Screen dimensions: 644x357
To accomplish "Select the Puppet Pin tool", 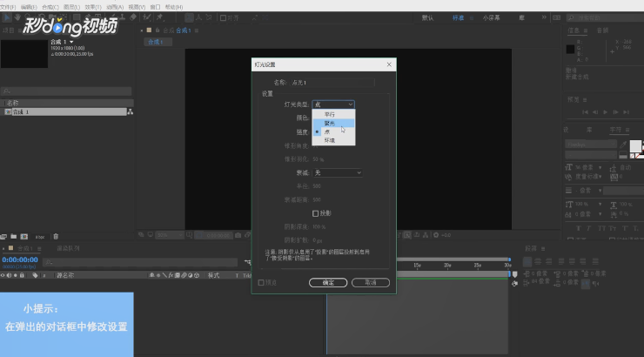I will (159, 17).
